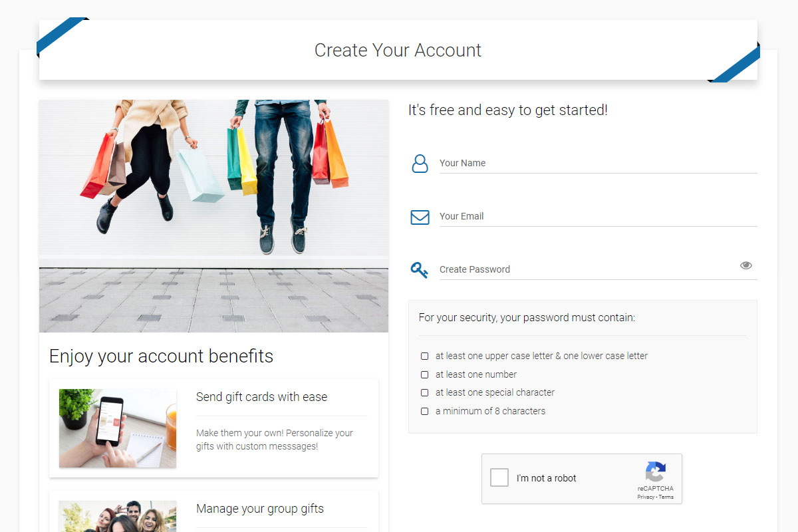
Task: Click the group of friends thumbnail image
Action: point(118,516)
